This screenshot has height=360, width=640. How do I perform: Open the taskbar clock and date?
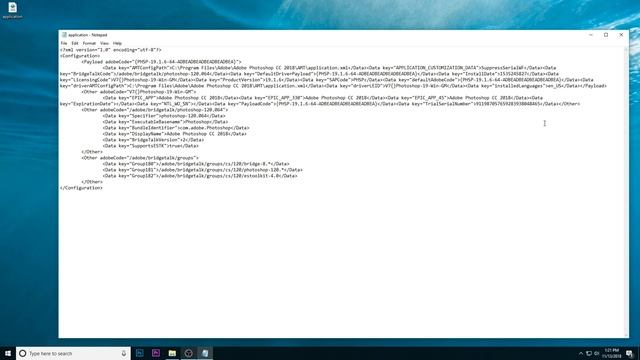click(x=611, y=353)
